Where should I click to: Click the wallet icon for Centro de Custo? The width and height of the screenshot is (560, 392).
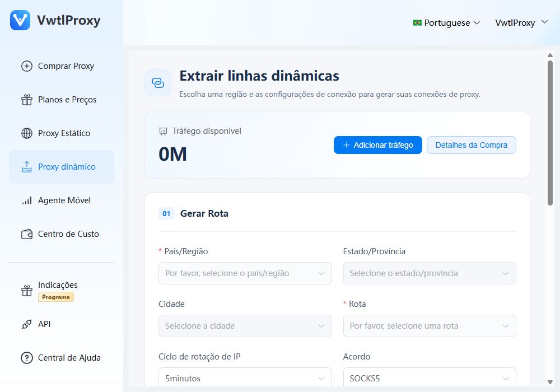click(x=27, y=234)
